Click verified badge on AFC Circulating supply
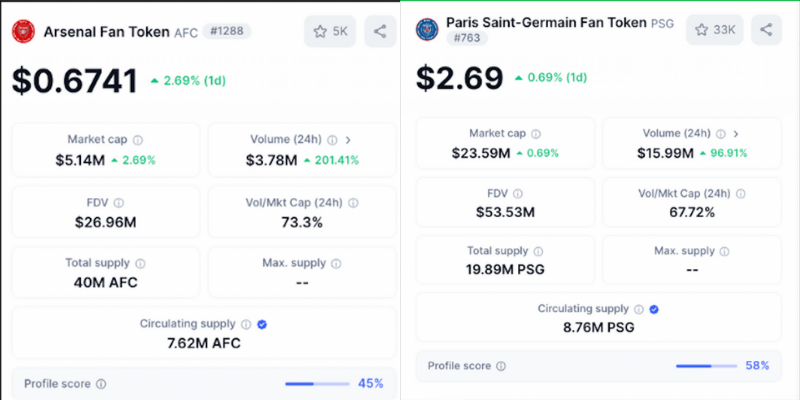 261,324
